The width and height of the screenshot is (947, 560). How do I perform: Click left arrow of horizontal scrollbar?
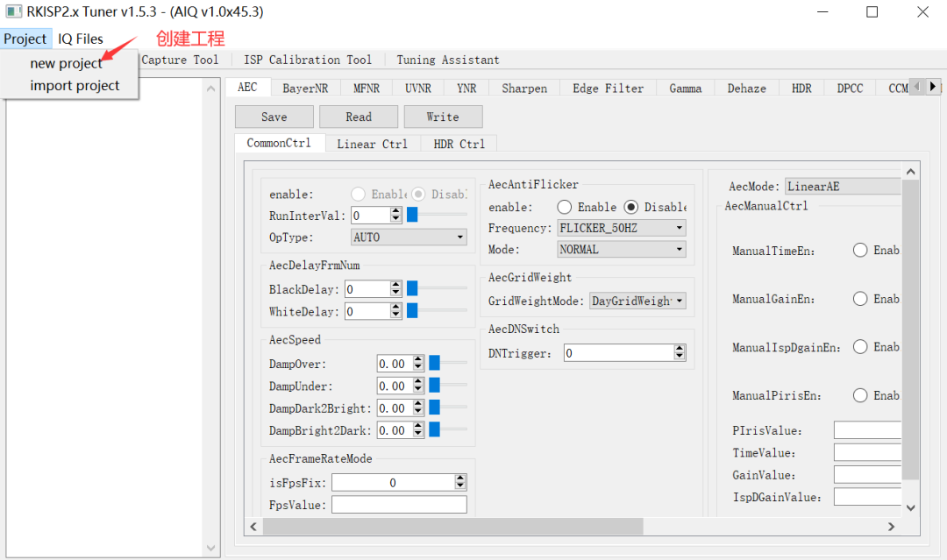pyautogui.click(x=253, y=527)
